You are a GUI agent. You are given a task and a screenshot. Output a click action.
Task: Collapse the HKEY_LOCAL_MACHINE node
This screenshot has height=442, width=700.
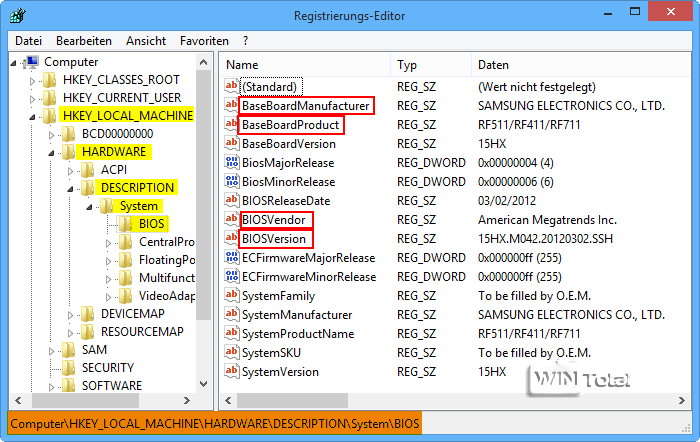tap(32, 117)
